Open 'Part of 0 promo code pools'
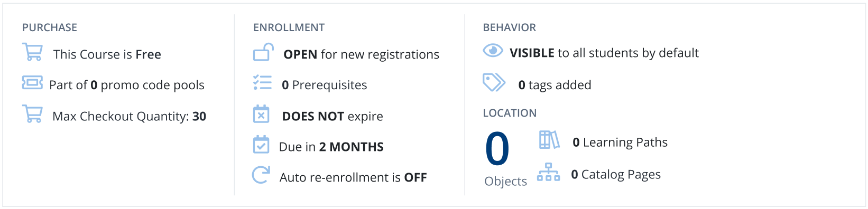This screenshot has height=209, width=868. tap(127, 85)
